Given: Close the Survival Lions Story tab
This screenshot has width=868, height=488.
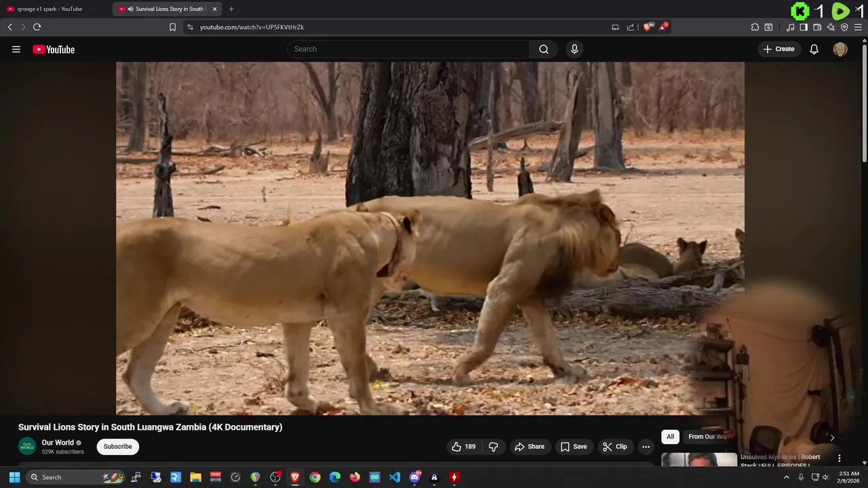Looking at the screenshot, I should click(214, 9).
